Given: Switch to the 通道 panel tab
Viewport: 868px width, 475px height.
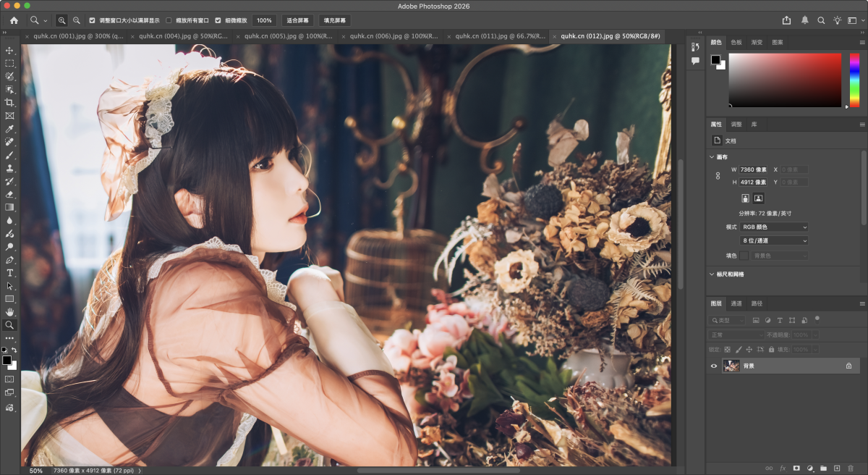Looking at the screenshot, I should 736,303.
